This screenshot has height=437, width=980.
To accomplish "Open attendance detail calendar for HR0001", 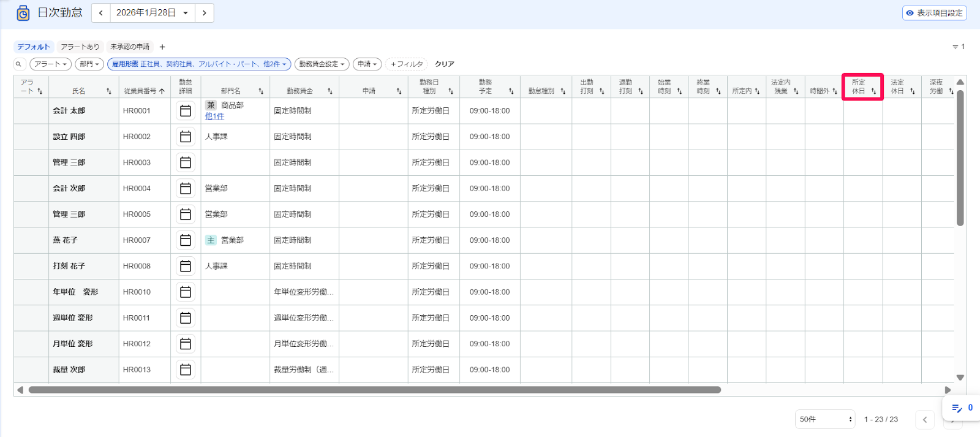I will 186,111.
